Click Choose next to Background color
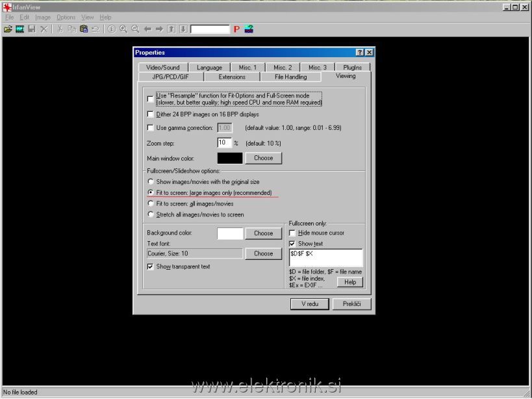This screenshot has height=399, width=532. [x=263, y=233]
